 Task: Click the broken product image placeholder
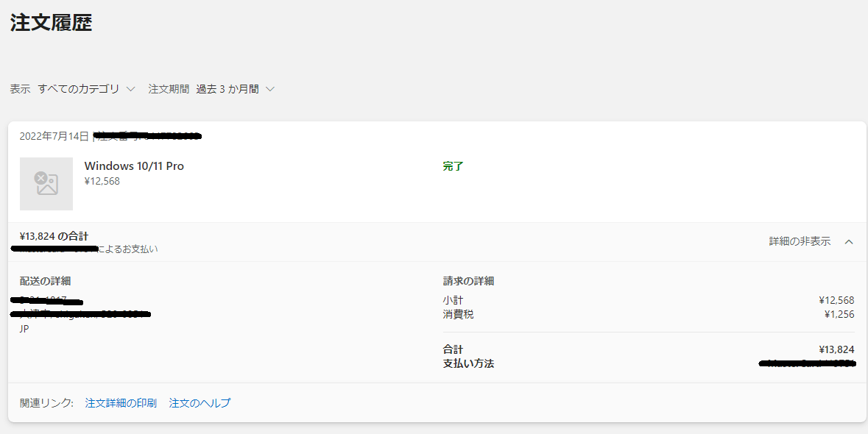(x=46, y=184)
